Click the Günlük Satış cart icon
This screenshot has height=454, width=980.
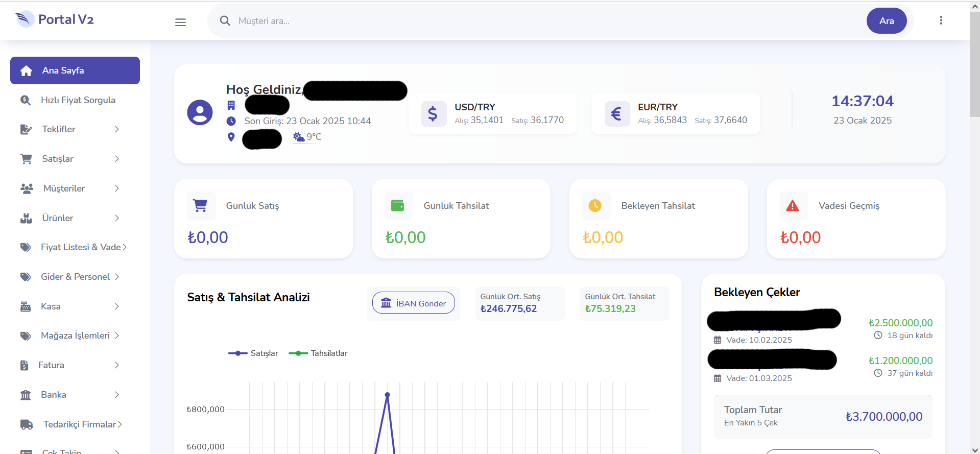pos(201,206)
